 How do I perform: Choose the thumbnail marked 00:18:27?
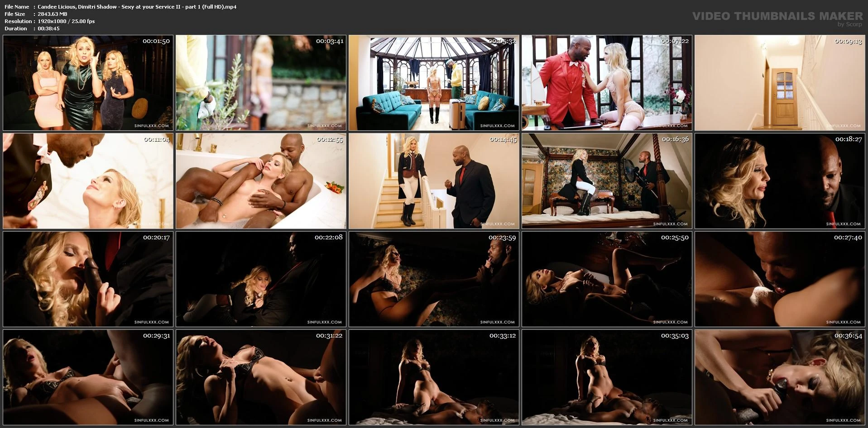(x=780, y=181)
